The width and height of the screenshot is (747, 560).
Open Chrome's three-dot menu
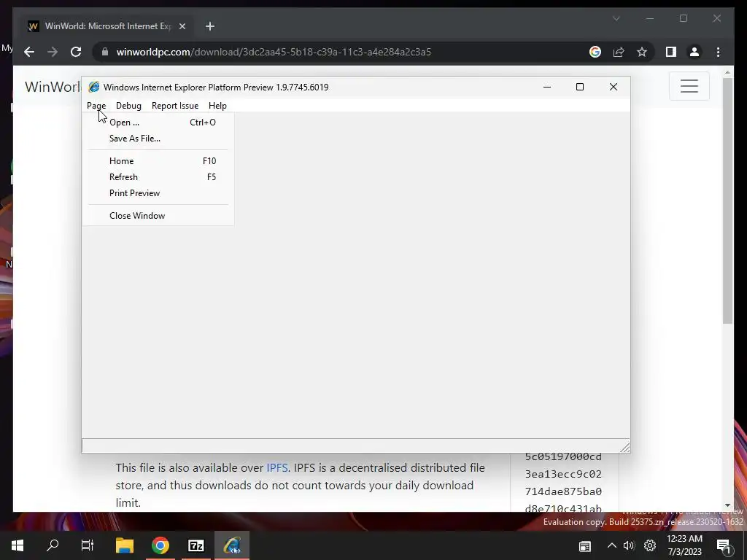(x=718, y=52)
